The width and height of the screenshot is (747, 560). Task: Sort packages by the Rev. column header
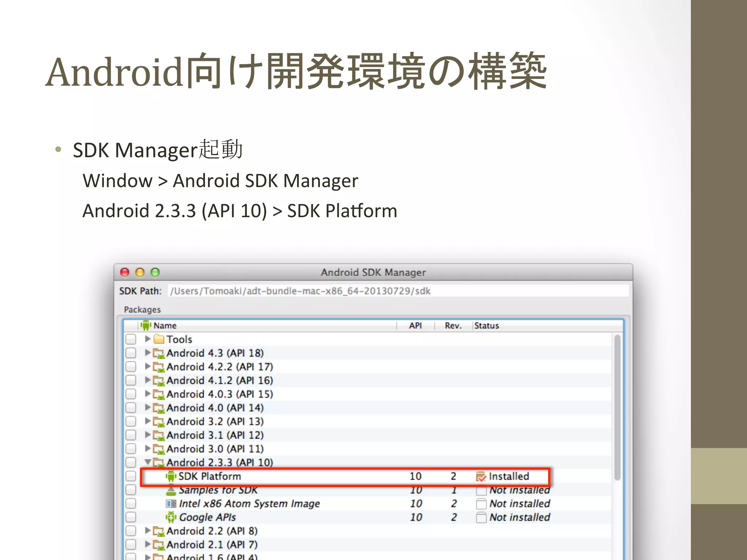(453, 326)
